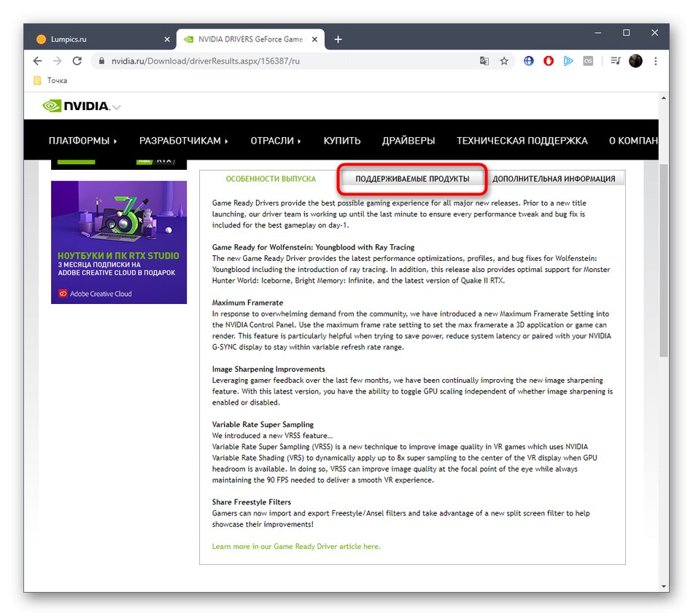Expand the ОТРАСЛИ menu
Viewport: 693px width, 616px height.
[275, 141]
